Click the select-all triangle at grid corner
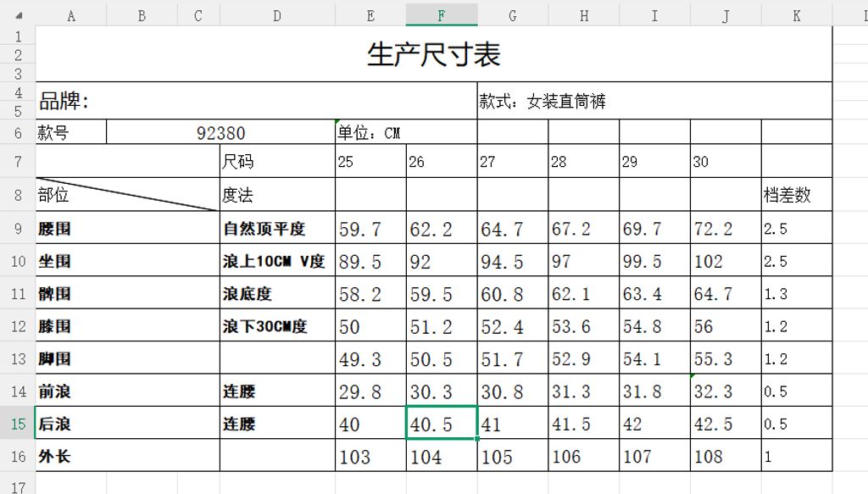 (x=19, y=16)
